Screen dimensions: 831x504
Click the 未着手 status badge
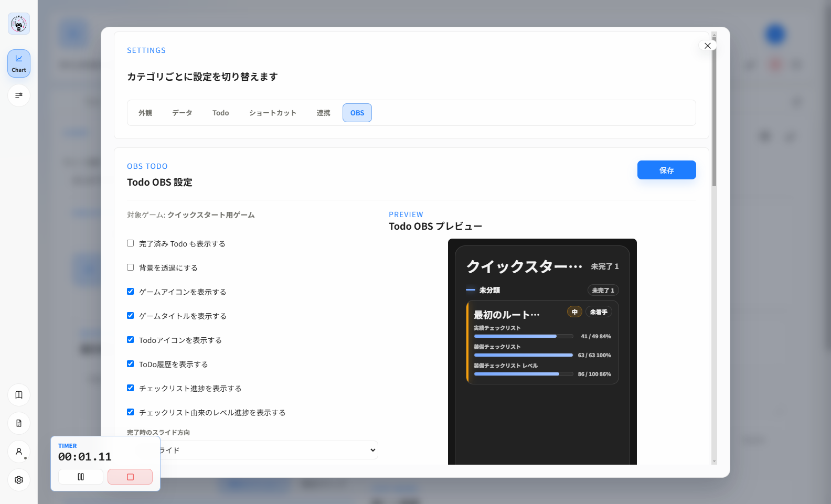599,312
